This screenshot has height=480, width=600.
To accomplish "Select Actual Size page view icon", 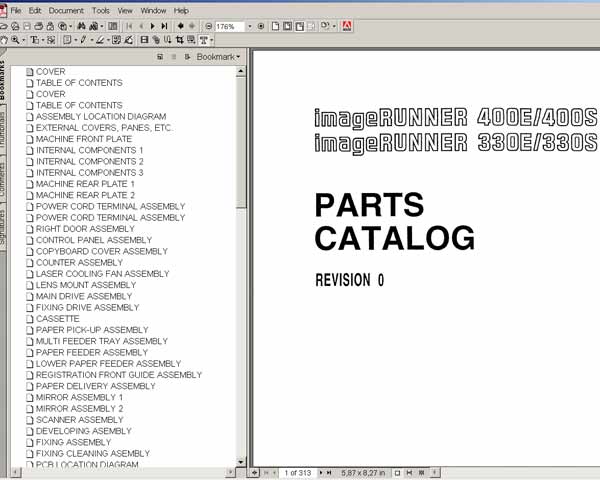I will 276,26.
